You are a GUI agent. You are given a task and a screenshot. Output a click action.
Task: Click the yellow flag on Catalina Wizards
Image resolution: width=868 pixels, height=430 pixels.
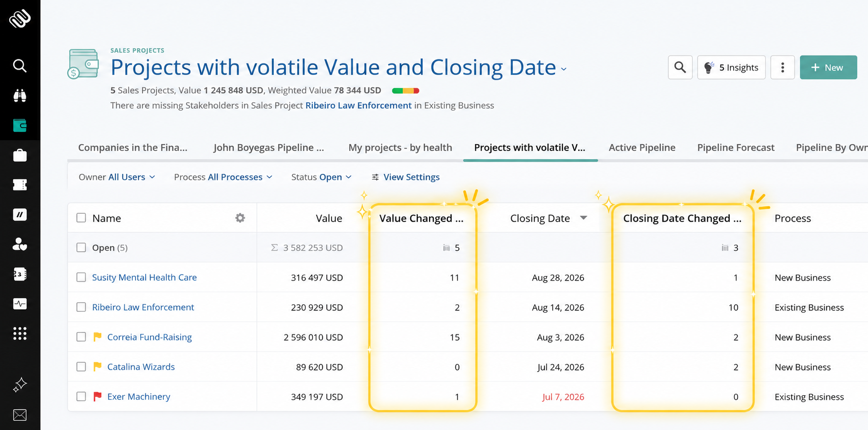(97, 367)
